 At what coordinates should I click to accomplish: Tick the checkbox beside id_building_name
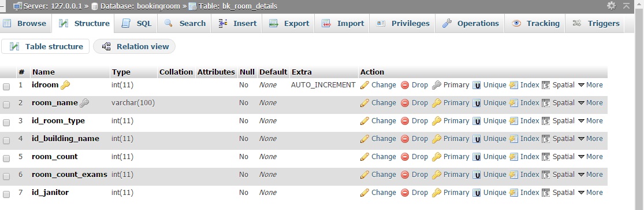(6, 141)
